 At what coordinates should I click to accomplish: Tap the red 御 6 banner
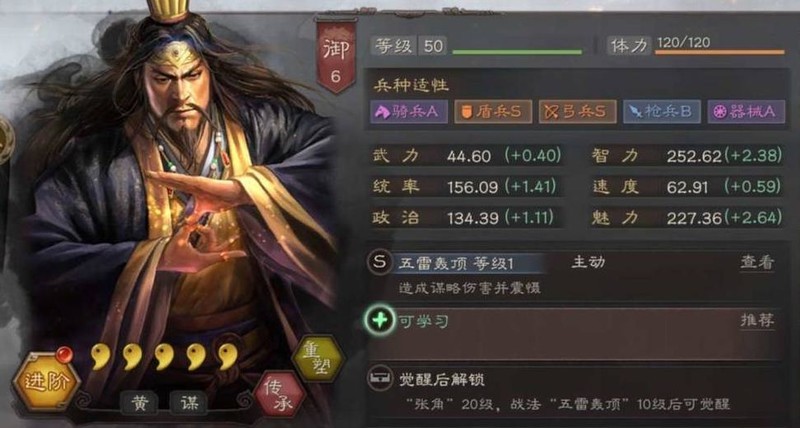click(335, 56)
